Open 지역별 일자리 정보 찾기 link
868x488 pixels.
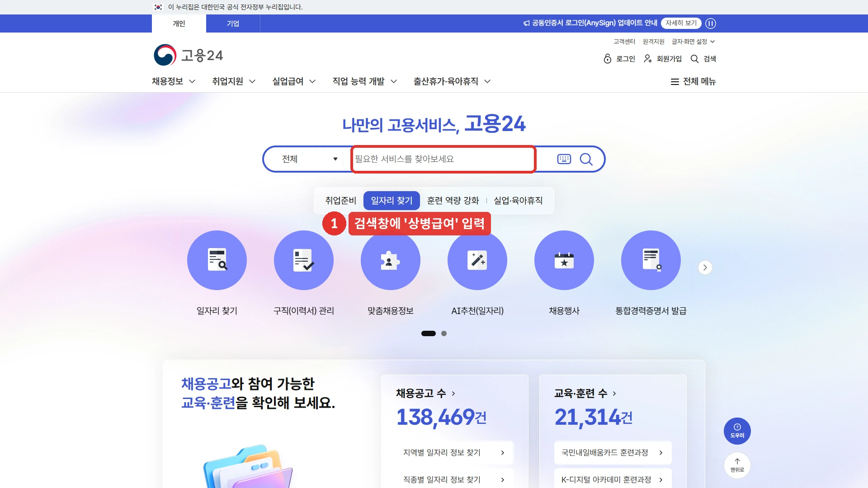tap(455, 453)
